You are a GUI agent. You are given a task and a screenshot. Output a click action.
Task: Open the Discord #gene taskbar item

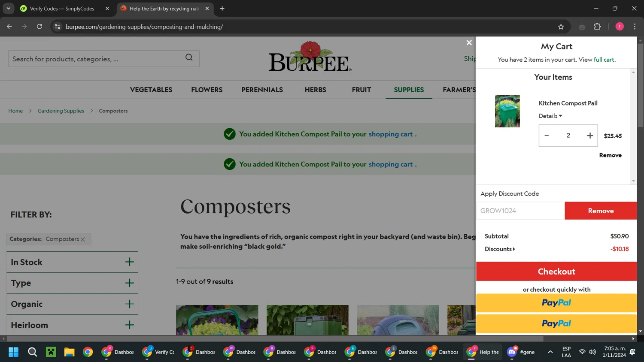click(521, 352)
